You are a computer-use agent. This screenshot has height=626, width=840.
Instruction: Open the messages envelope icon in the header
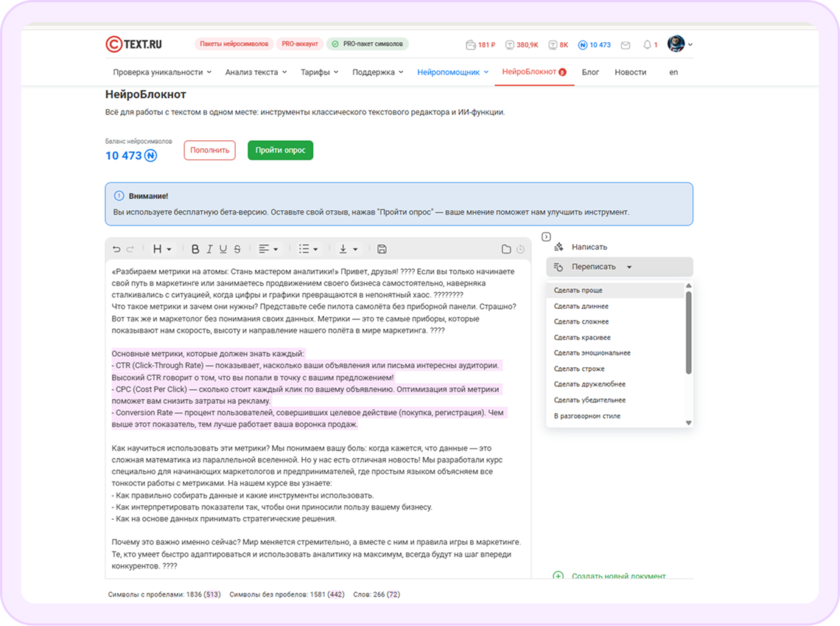tap(626, 44)
